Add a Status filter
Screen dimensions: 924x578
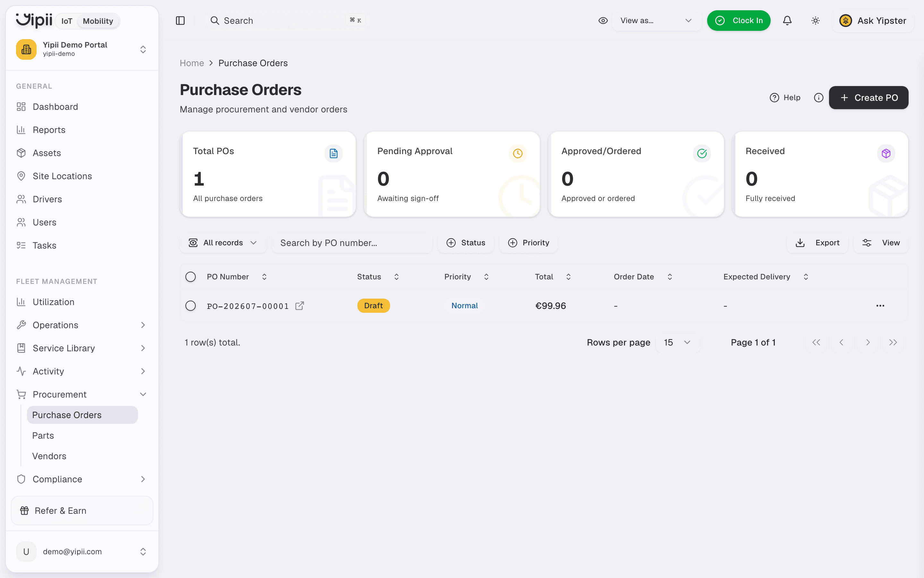466,243
